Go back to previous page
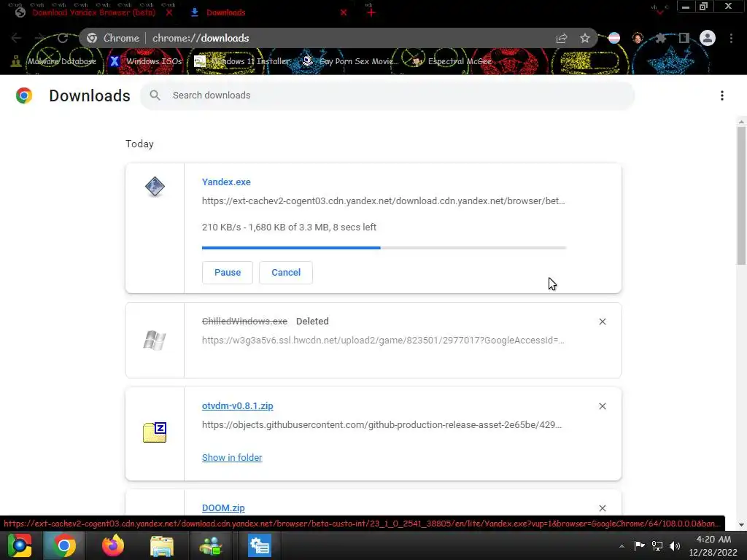Screen dimensions: 747x560 [x=16, y=38]
